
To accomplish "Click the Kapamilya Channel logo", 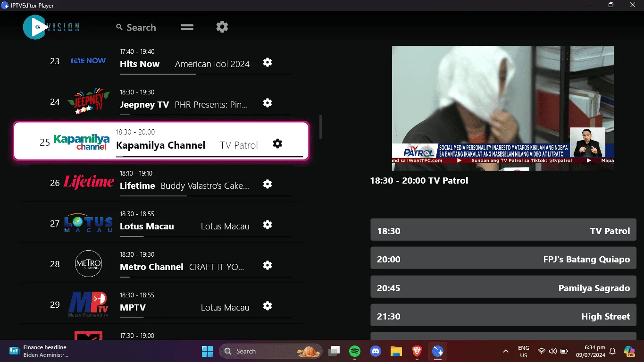I will click(82, 142).
